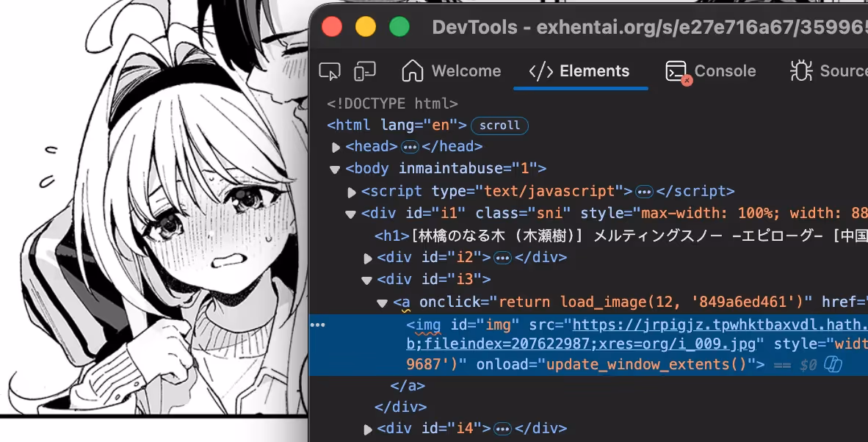Click the Welcome home icon

coord(413,71)
